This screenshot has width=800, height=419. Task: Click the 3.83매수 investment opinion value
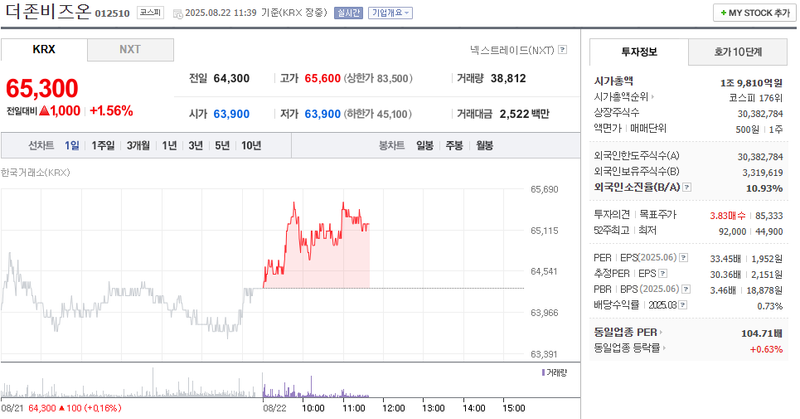click(728, 216)
